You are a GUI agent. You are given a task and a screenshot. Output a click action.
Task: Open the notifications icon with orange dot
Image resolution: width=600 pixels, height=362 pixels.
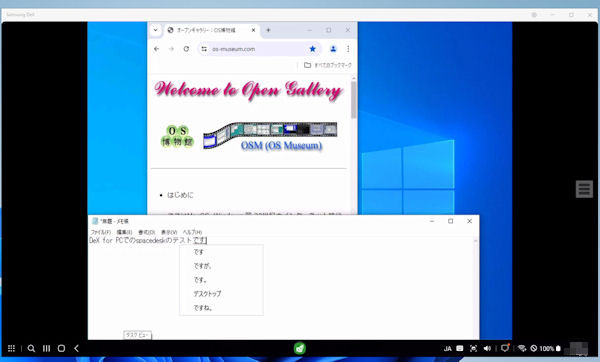(x=505, y=348)
